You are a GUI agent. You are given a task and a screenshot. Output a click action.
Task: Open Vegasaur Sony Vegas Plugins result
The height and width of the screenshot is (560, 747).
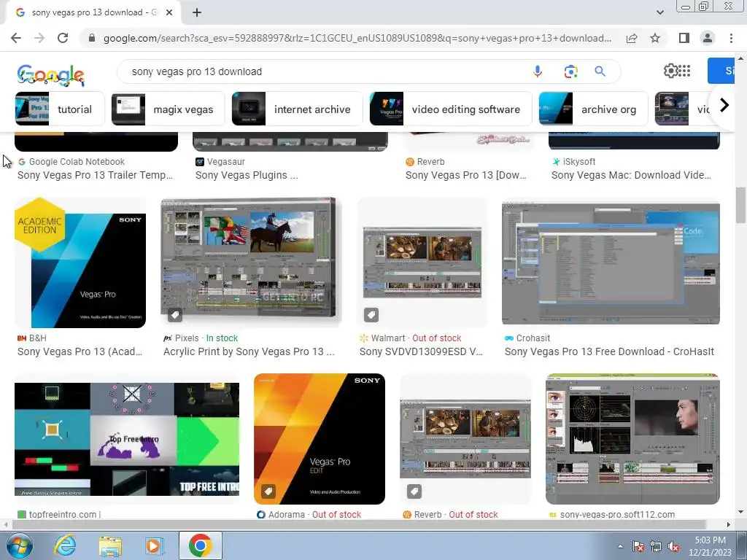point(247,175)
